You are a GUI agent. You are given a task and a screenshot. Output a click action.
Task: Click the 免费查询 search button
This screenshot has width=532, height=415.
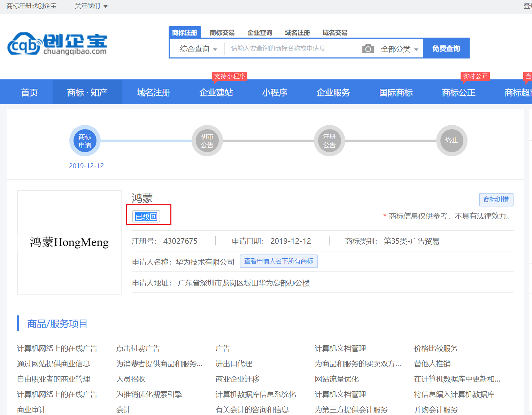[x=446, y=48]
